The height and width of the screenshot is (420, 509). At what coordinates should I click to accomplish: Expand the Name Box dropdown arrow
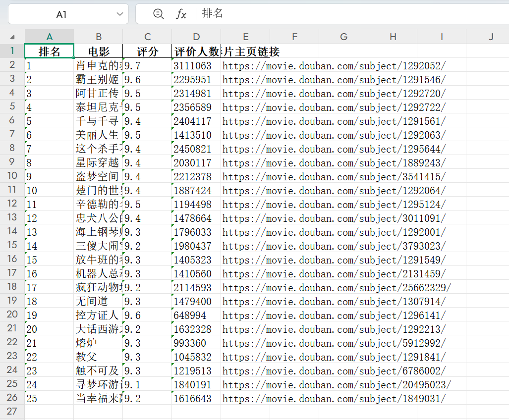[x=120, y=14]
